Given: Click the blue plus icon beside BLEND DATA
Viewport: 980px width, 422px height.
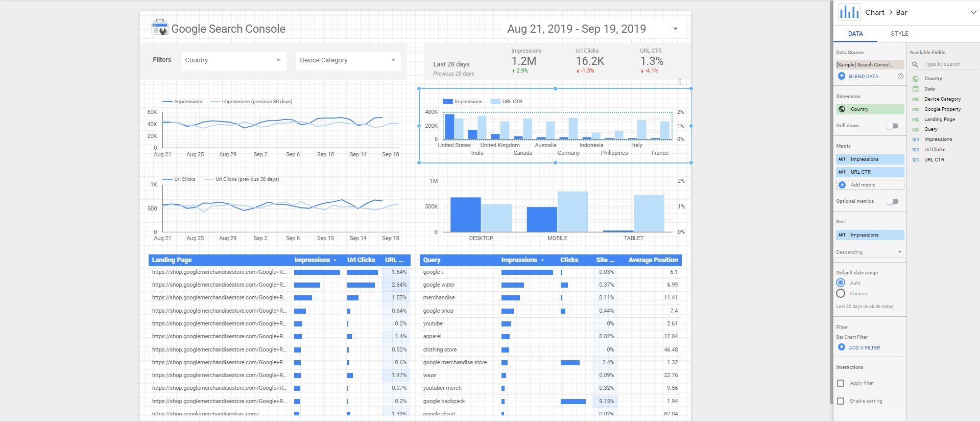Looking at the screenshot, I should [x=842, y=76].
